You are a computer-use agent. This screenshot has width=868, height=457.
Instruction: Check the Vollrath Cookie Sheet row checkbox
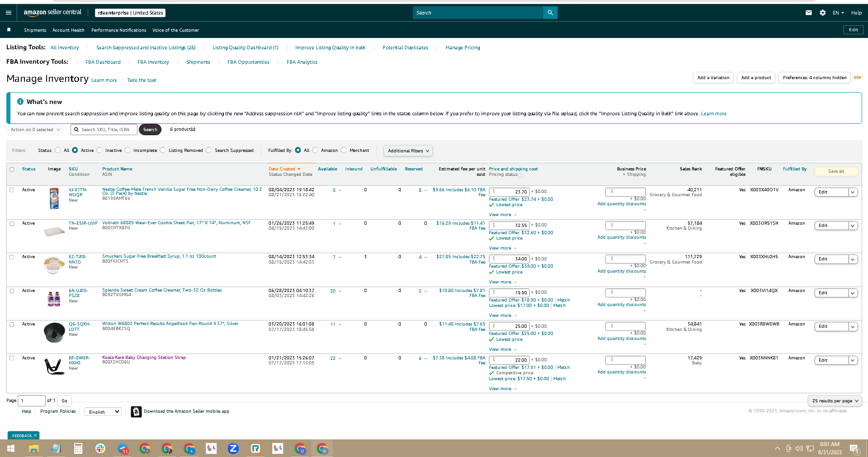[x=12, y=223]
